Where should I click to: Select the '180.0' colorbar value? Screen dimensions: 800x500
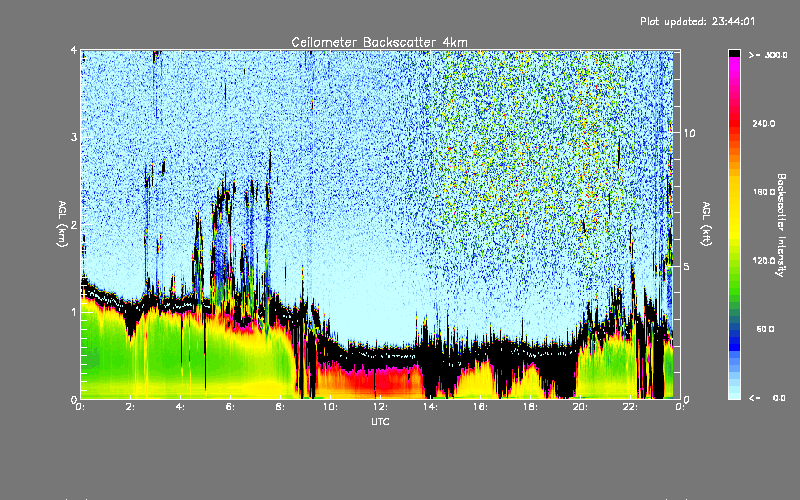pyautogui.click(x=764, y=192)
